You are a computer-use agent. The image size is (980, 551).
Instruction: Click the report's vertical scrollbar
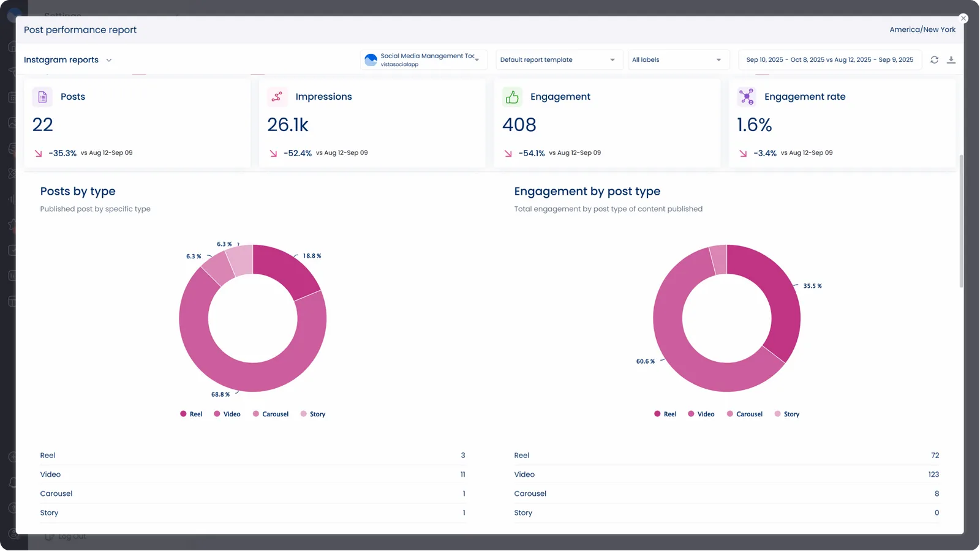pyautogui.click(x=961, y=220)
